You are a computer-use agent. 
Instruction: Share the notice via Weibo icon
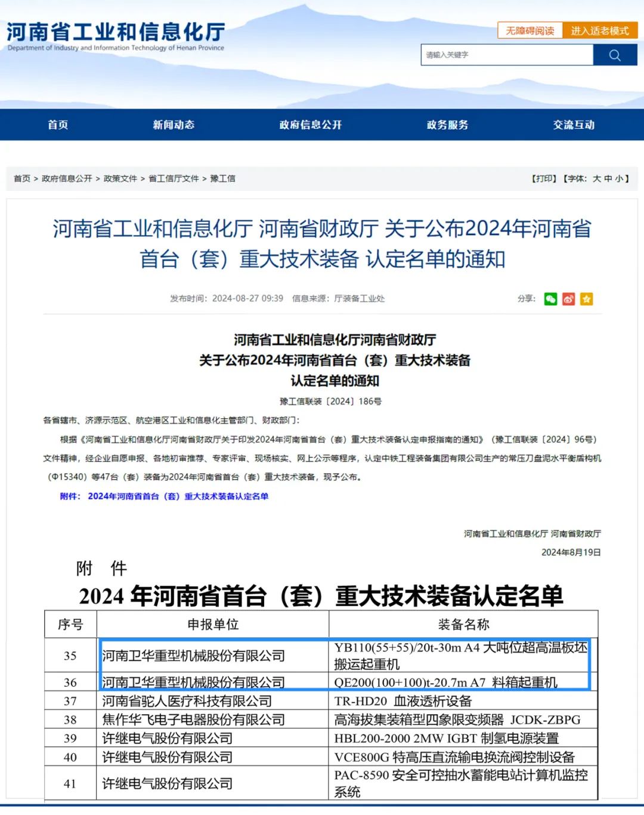[569, 299]
